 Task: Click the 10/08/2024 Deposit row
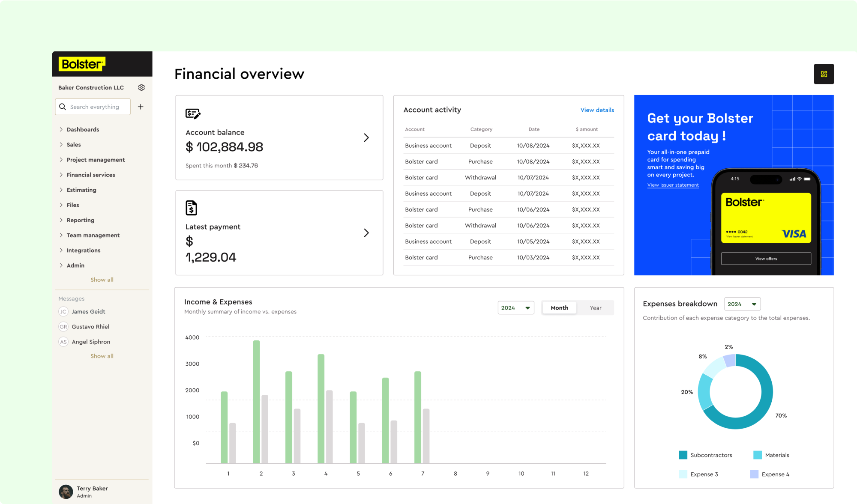[x=508, y=146]
